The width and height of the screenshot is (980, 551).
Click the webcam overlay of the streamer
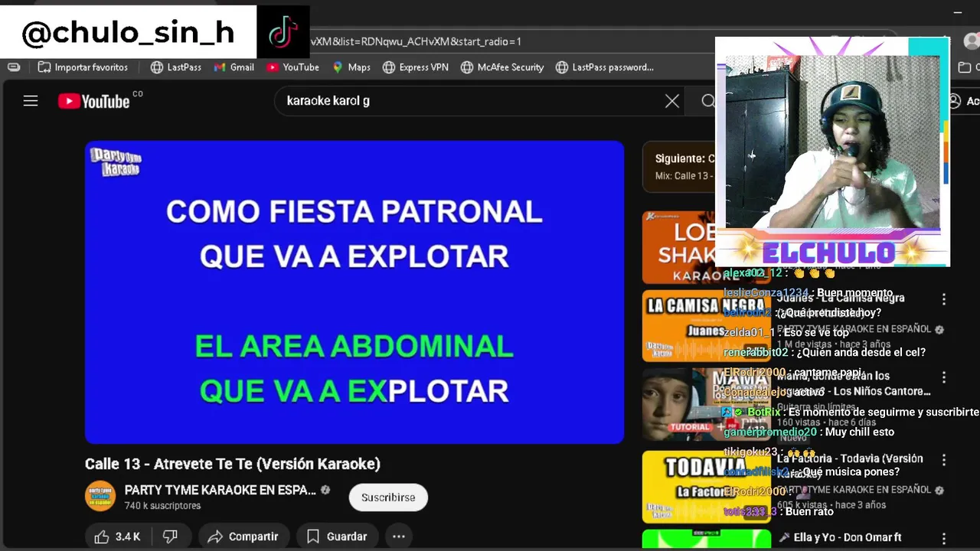[x=832, y=152]
